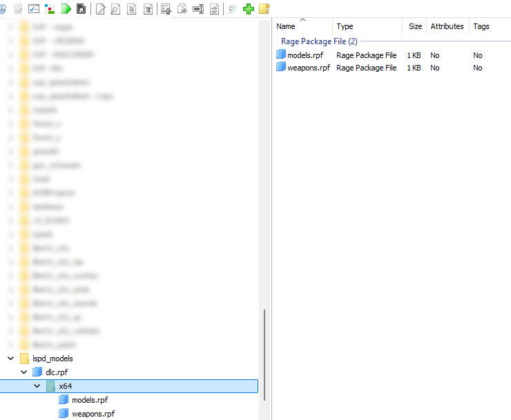
Task: Click the rename toolbar icon
Action: click(198, 9)
